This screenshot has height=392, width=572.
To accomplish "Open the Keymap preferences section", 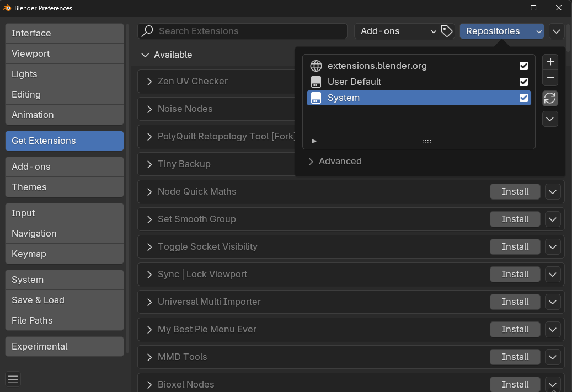I will coord(64,254).
